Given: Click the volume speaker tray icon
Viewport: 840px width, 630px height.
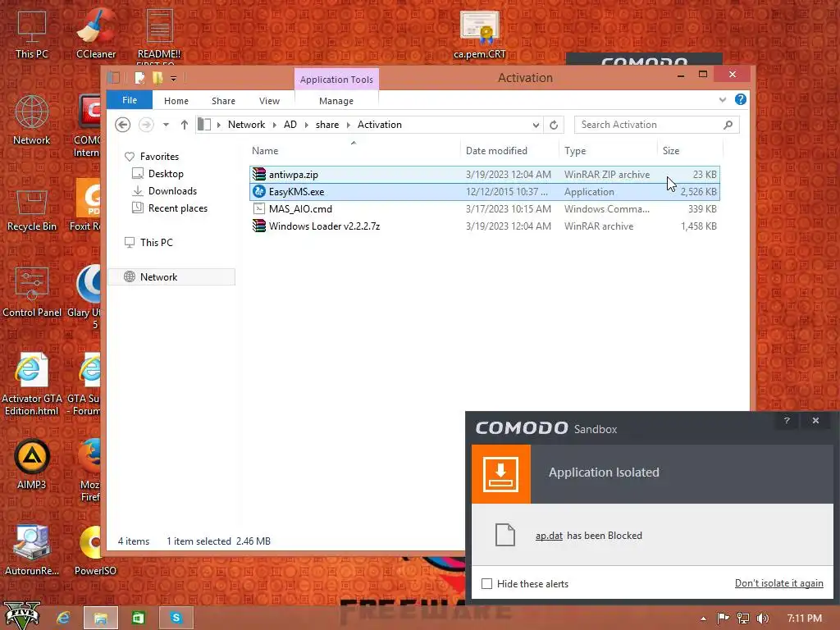Looking at the screenshot, I should (x=763, y=619).
